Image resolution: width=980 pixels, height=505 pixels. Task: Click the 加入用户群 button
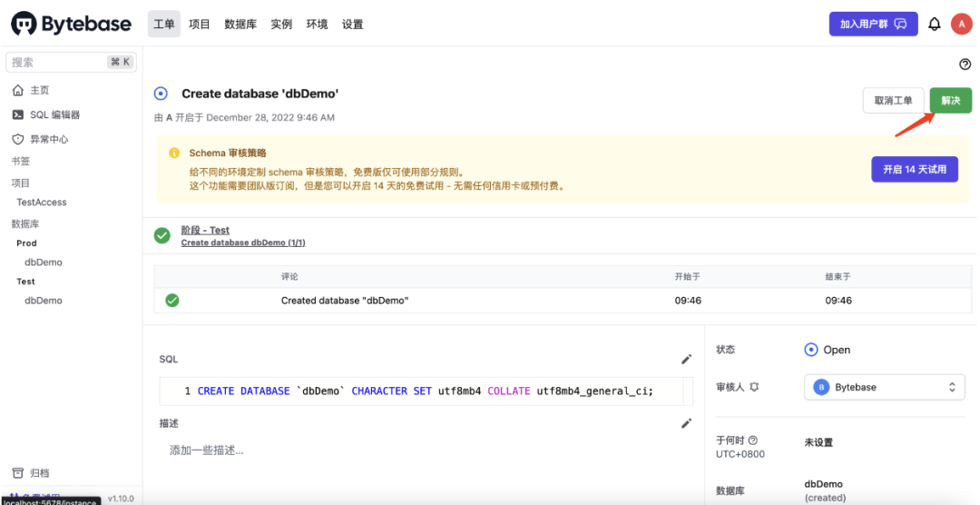point(873,25)
